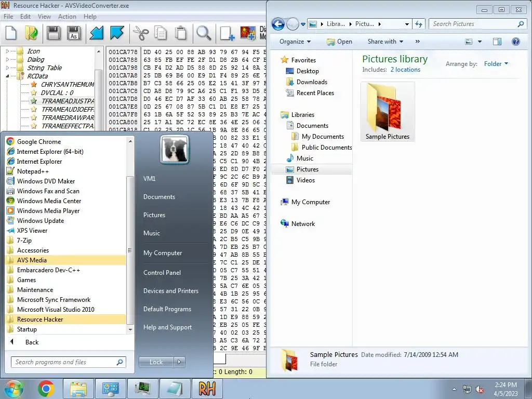
Task: Open the shutdown options arrow beside Lock
Action: click(179, 362)
